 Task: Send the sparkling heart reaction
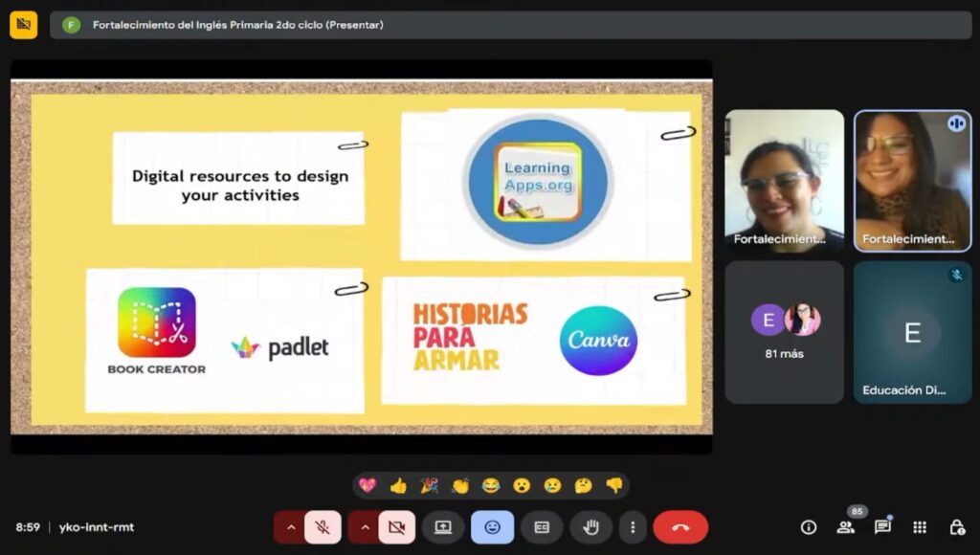(x=367, y=485)
